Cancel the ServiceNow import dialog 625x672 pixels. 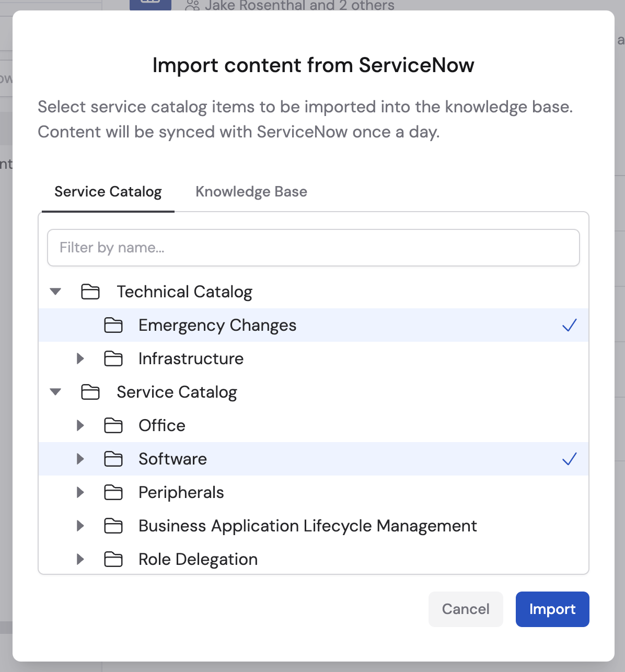466,609
